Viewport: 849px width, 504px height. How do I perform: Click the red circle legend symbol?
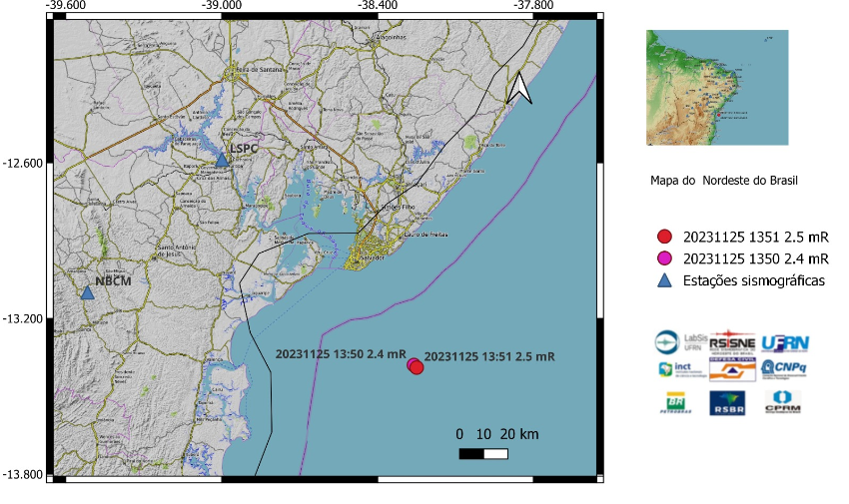click(664, 237)
